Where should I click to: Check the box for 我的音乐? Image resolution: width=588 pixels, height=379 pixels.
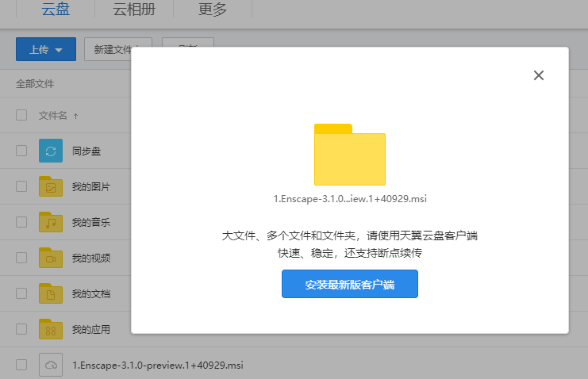(21, 222)
